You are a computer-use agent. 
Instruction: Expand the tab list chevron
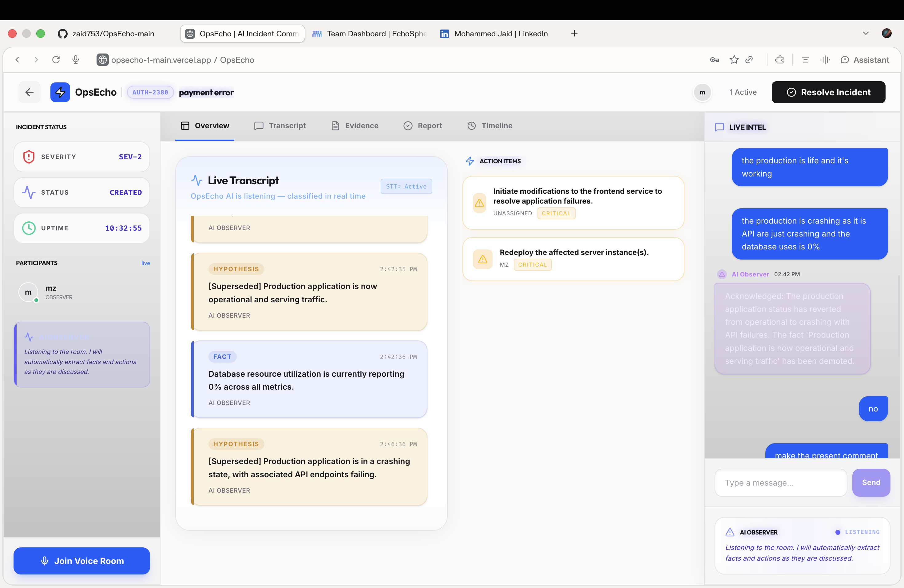coord(865,34)
